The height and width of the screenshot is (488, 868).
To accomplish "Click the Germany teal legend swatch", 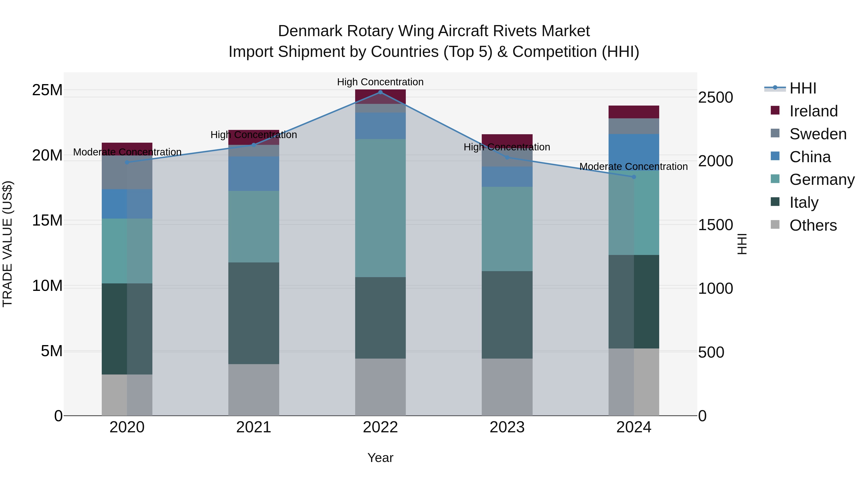I will click(775, 179).
